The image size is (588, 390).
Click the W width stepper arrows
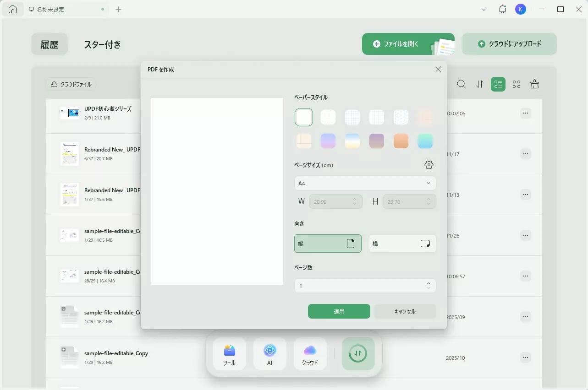tap(355, 201)
